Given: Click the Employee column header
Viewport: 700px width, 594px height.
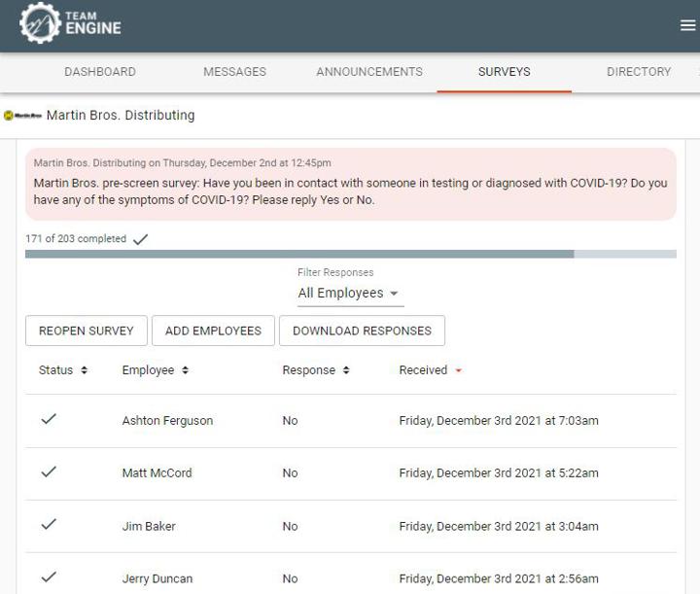Looking at the screenshot, I should pos(148,370).
